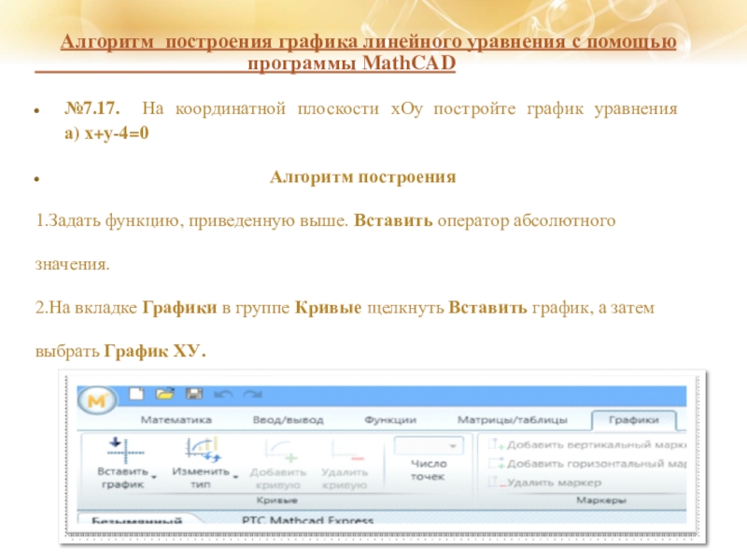Click the delete marker icon beside Удалить маркер

(x=496, y=482)
